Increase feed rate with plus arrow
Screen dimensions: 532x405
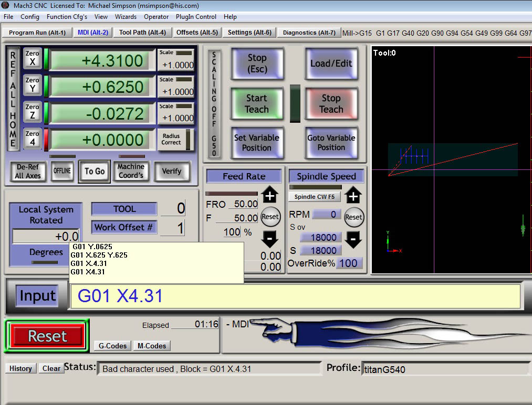point(270,196)
